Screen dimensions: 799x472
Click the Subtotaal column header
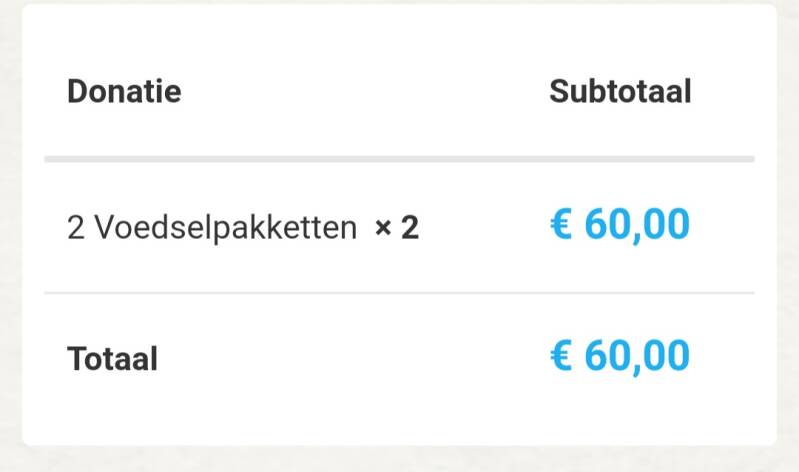(620, 92)
